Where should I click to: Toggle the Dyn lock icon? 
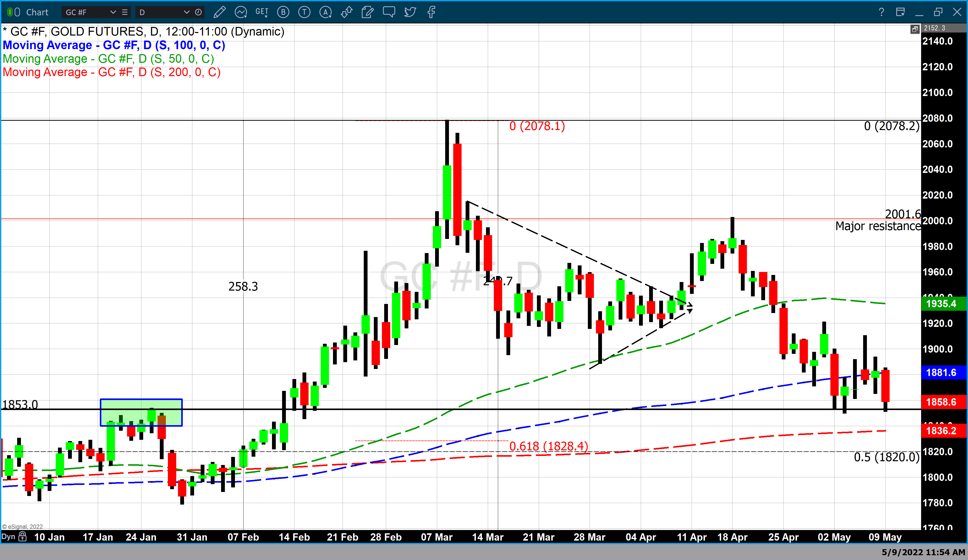[x=23, y=536]
